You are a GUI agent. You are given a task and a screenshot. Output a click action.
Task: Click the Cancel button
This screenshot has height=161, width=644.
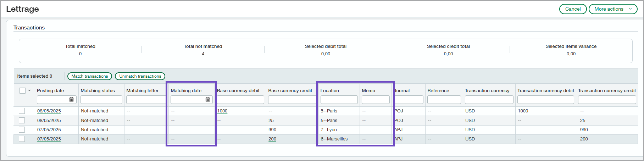click(573, 9)
